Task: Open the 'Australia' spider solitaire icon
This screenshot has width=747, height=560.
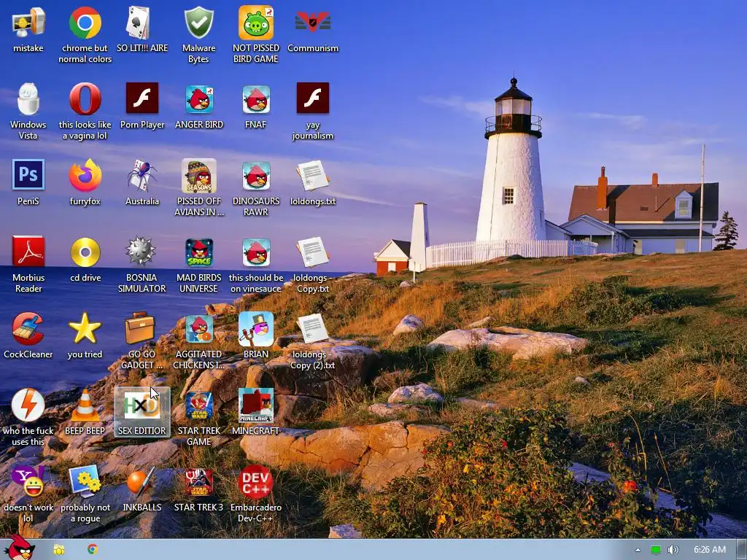Action: [x=142, y=176]
